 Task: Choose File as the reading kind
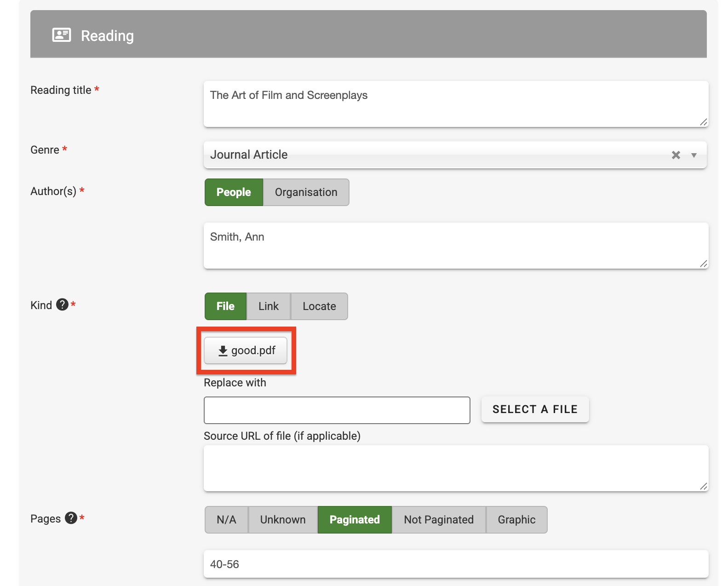[x=225, y=306]
